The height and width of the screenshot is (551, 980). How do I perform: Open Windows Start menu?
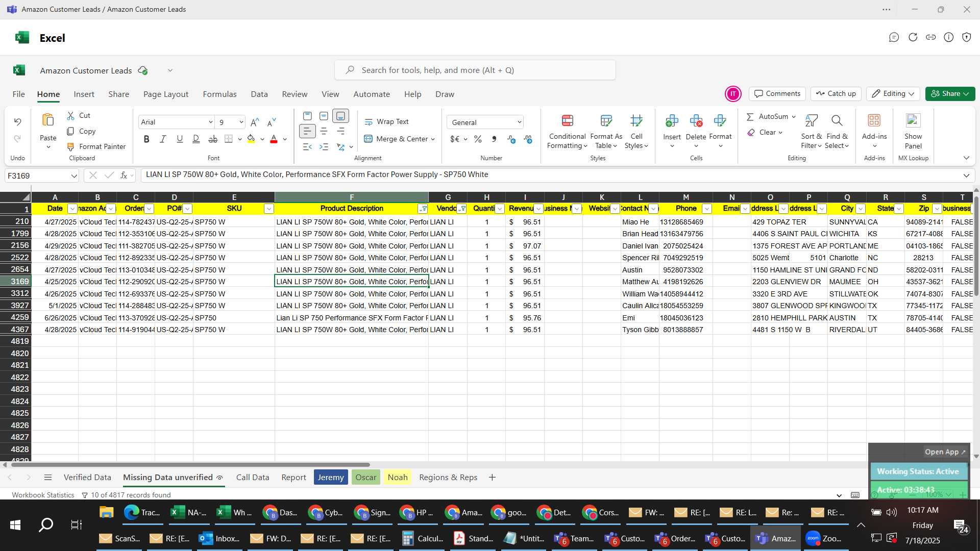coord(15,525)
